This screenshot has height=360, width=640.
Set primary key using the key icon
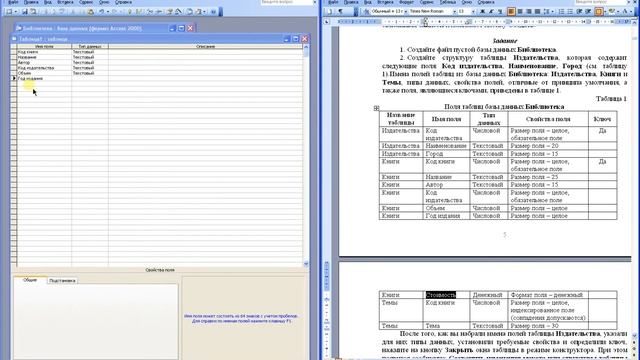tap(129, 12)
